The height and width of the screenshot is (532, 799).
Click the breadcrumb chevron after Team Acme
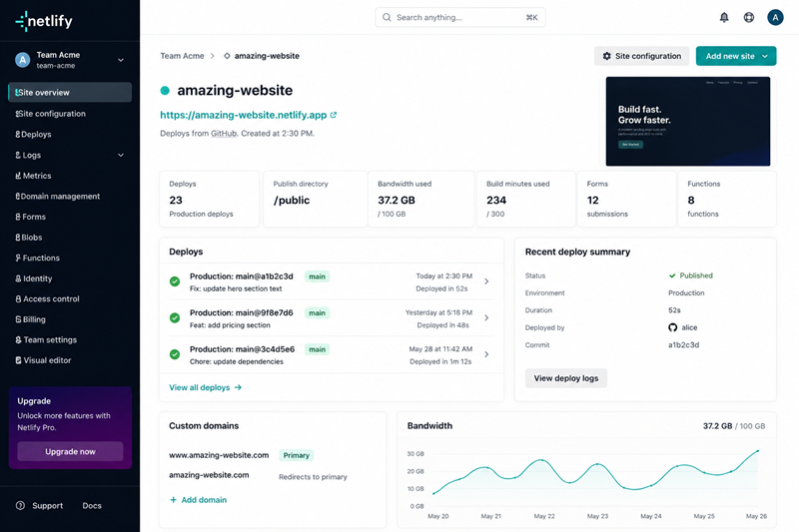coord(213,56)
